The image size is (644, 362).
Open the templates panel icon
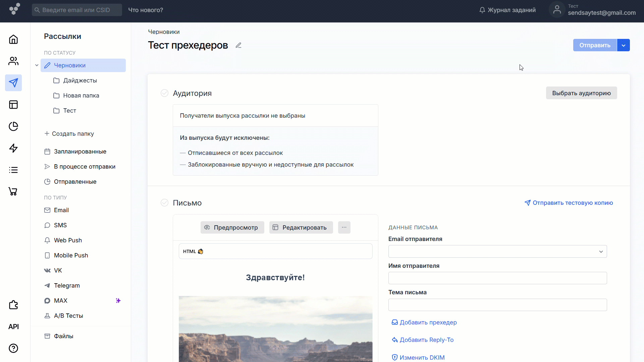tap(13, 105)
